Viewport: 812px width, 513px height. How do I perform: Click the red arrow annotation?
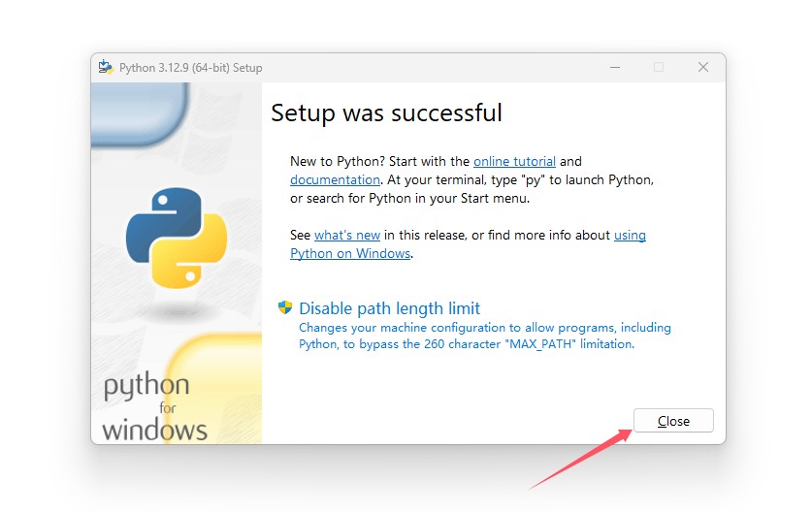tap(580, 459)
